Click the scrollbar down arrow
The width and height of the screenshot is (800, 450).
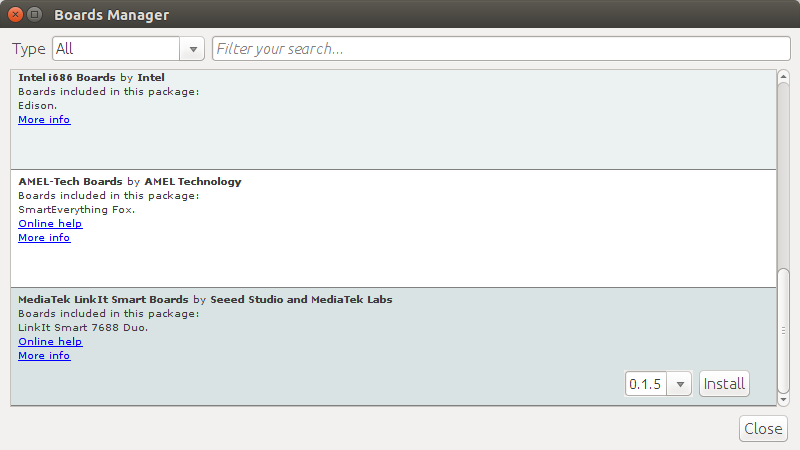783,399
